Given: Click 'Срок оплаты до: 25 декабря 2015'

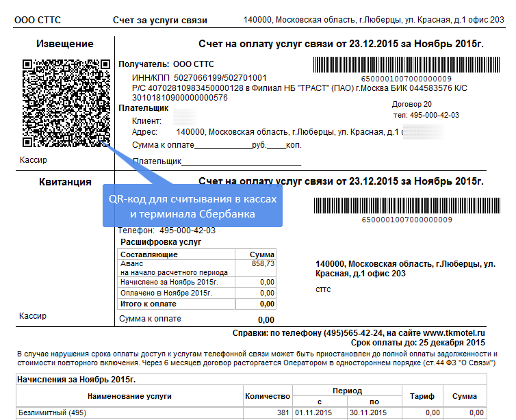Looking at the screenshot, I should (x=418, y=343).
